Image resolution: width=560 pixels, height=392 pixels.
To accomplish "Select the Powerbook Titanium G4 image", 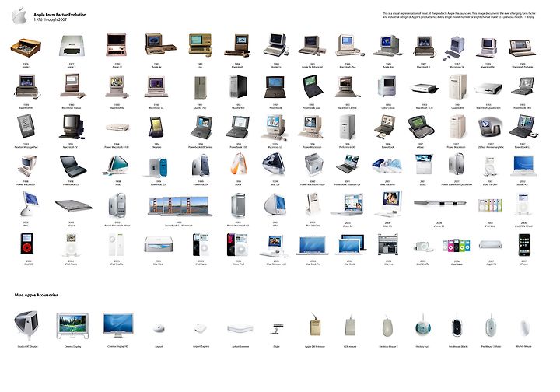I will 348,164.
